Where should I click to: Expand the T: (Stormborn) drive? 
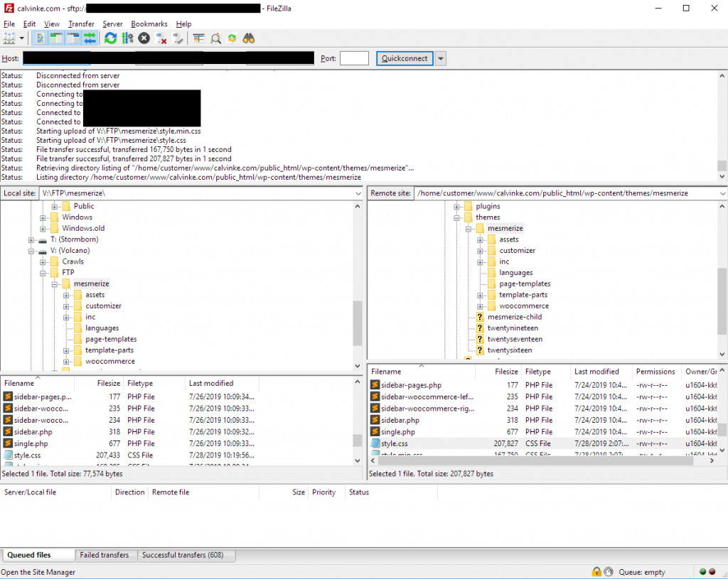31,240
